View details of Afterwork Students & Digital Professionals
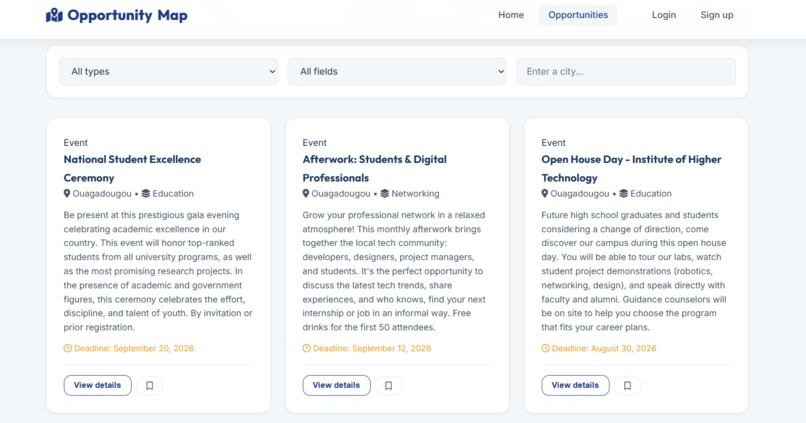The height and width of the screenshot is (423, 806). click(337, 385)
